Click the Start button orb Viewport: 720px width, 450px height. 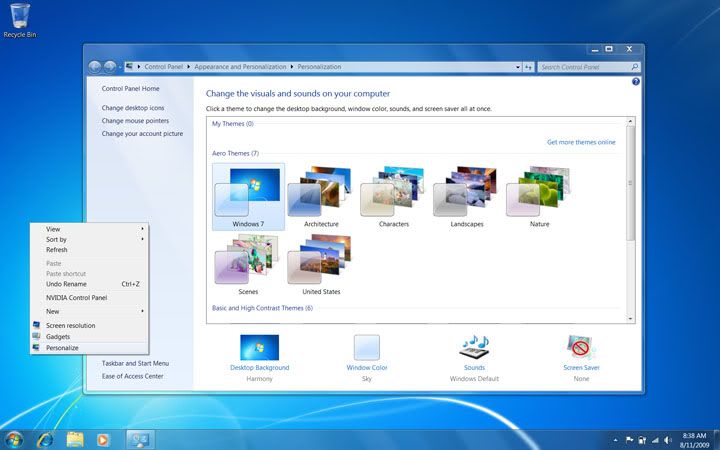pyautogui.click(x=13, y=440)
